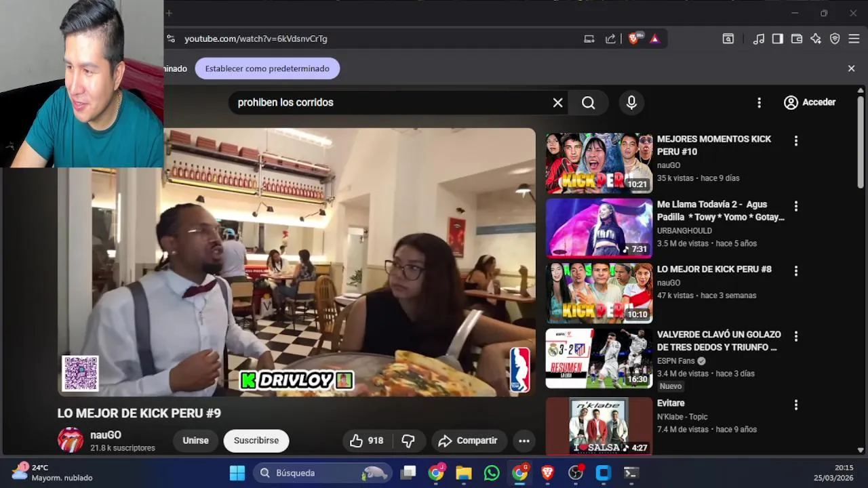Open options for Me Llama Todavía 2
Image resolution: width=868 pixels, height=488 pixels.
point(796,206)
